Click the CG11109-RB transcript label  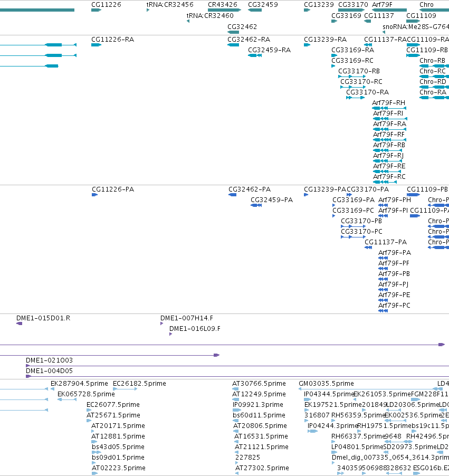[x=427, y=50]
